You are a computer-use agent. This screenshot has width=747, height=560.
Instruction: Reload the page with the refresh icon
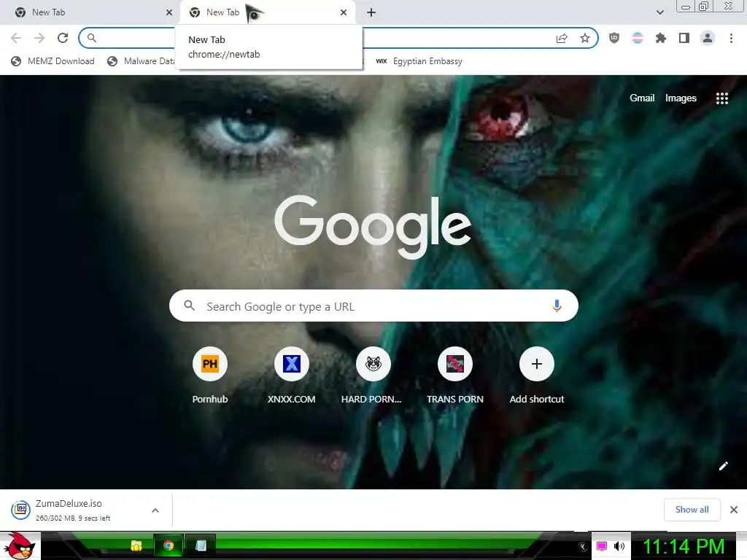pyautogui.click(x=63, y=38)
